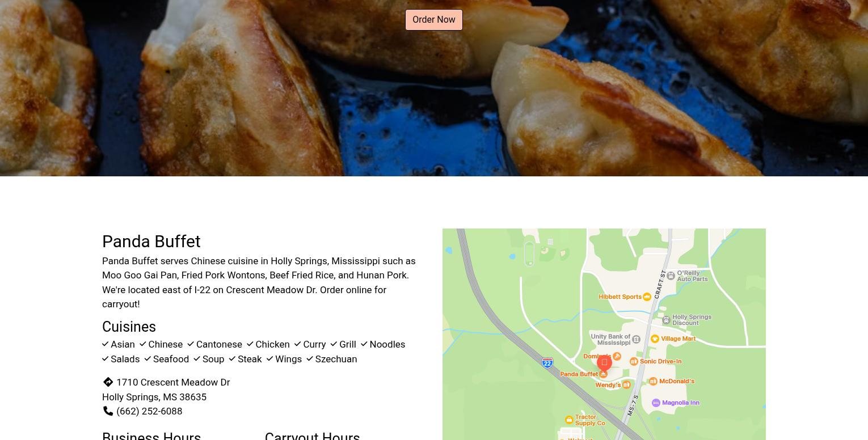Click the directions icon beside the address
This screenshot has height=440, width=868.
click(108, 382)
